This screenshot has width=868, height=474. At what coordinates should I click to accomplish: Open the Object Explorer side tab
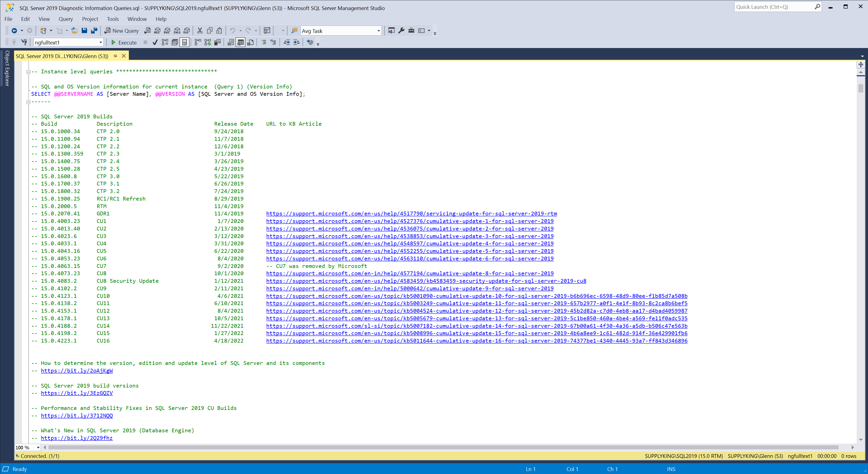tap(7, 68)
